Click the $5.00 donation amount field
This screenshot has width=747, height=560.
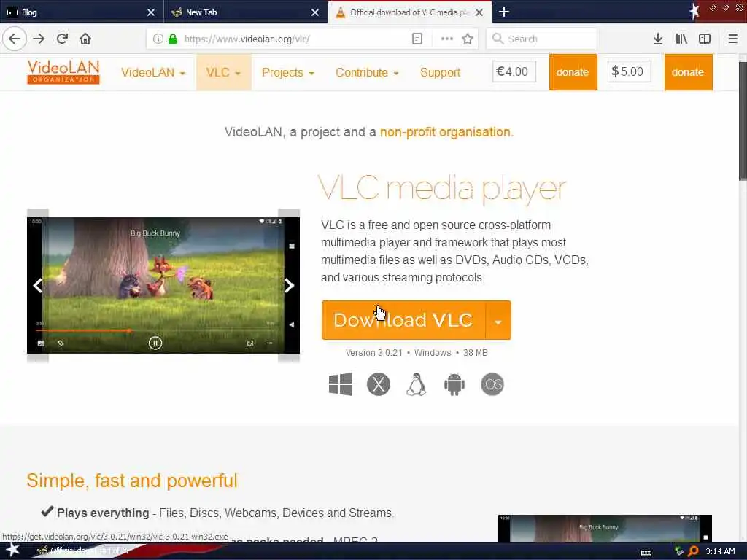click(x=629, y=71)
